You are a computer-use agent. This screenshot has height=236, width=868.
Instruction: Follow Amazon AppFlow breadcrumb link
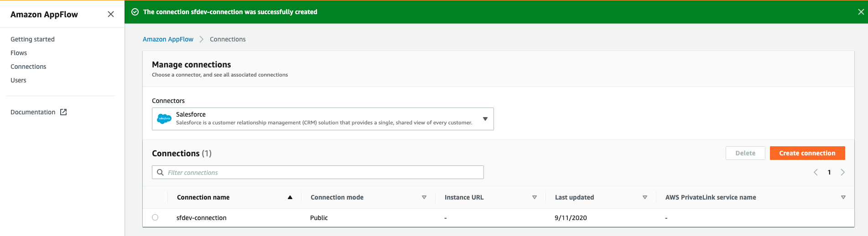pos(168,39)
